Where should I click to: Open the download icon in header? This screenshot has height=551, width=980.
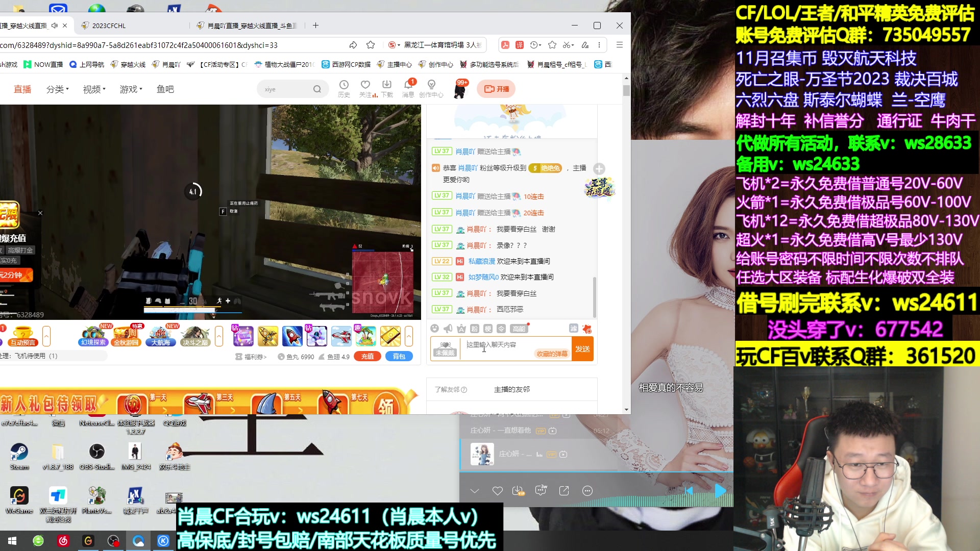click(387, 85)
